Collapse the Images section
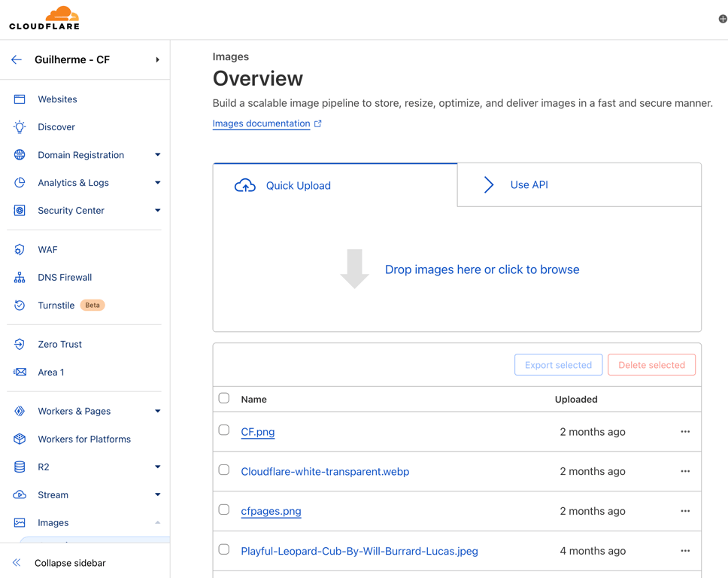 (x=157, y=522)
